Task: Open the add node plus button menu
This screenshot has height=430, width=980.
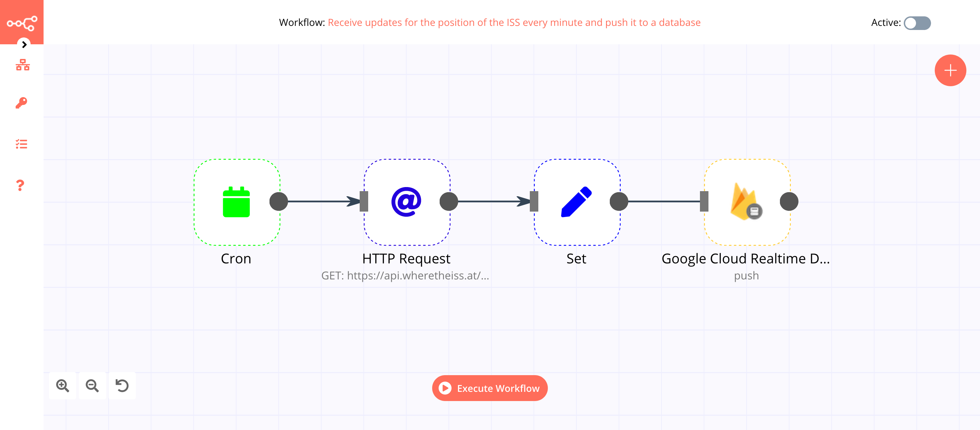Action: tap(950, 70)
